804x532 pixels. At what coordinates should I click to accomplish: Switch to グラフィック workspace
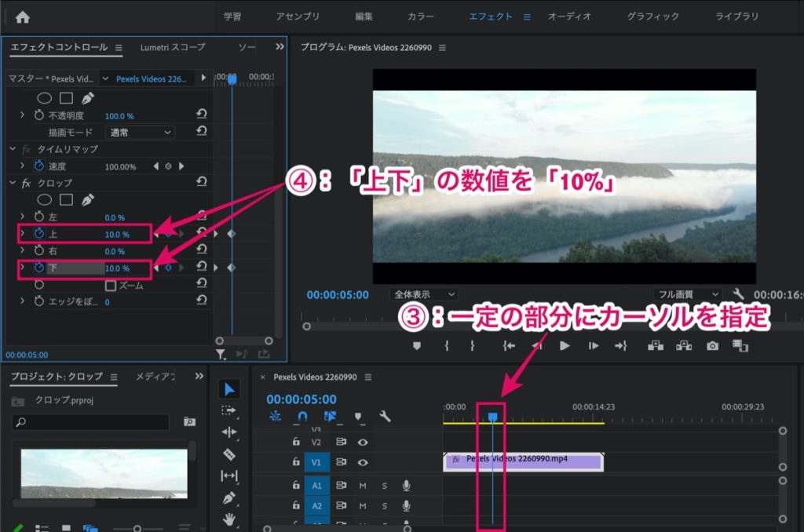click(652, 16)
